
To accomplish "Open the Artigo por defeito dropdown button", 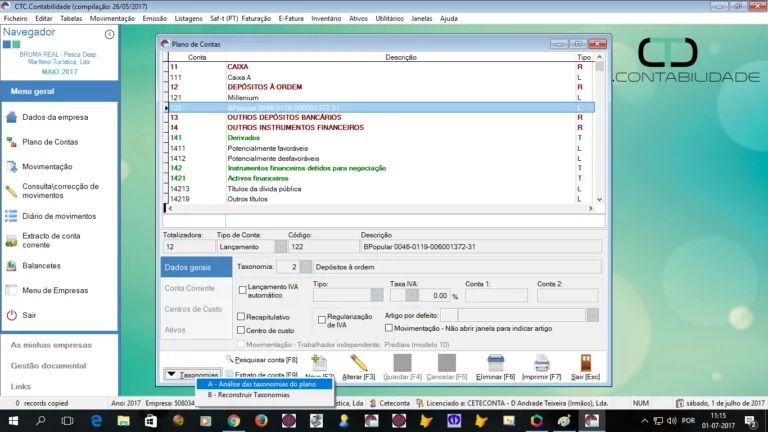I will [x=593, y=315].
